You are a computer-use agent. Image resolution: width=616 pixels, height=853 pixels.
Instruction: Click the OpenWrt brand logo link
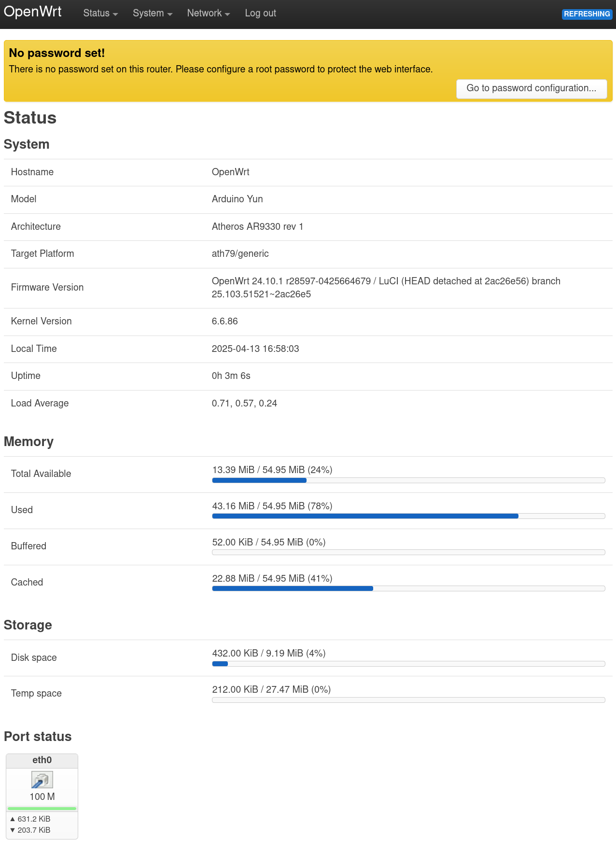(33, 12)
